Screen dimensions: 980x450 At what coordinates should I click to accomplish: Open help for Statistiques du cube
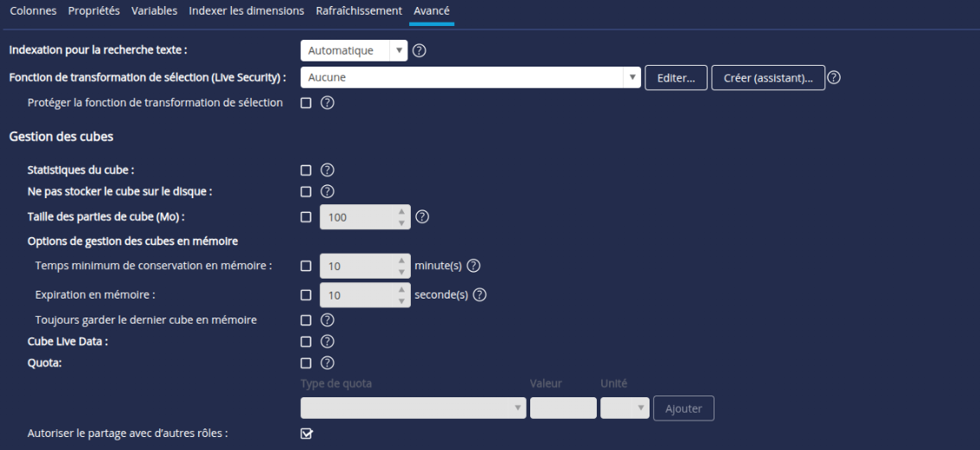click(328, 170)
